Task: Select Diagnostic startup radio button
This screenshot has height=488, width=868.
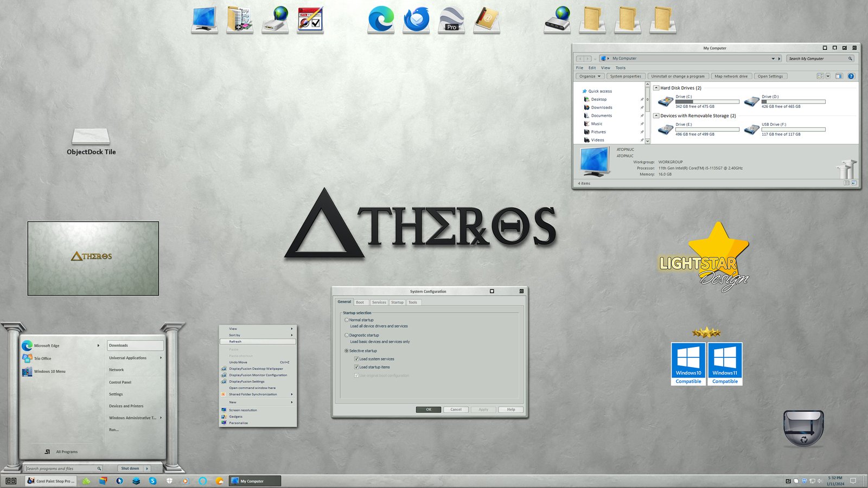Action: [347, 335]
